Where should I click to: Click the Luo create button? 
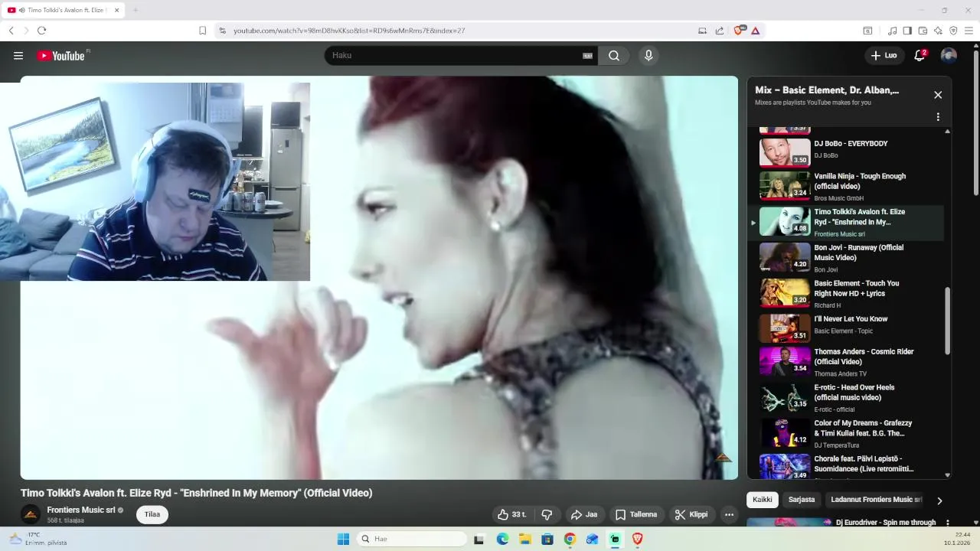point(884,55)
